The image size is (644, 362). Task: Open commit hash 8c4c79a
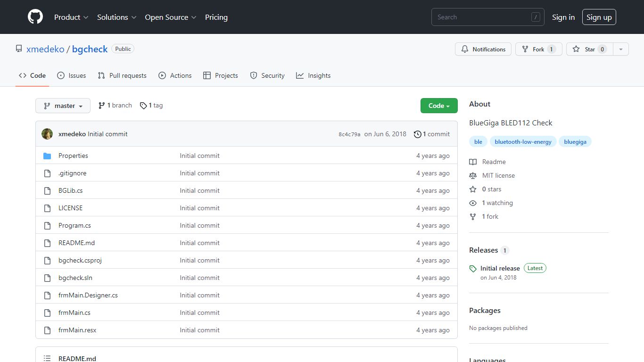349,134
